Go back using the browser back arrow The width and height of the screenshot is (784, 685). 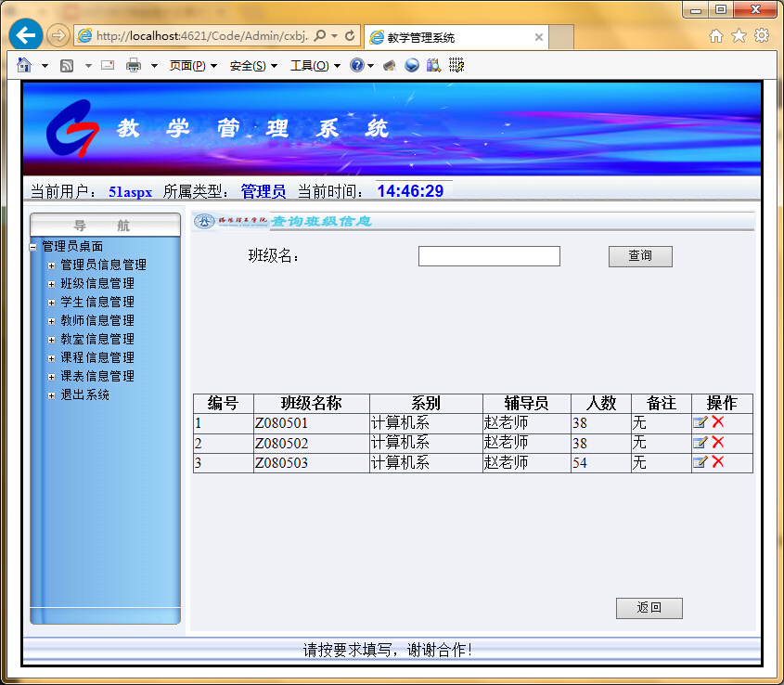click(25, 34)
